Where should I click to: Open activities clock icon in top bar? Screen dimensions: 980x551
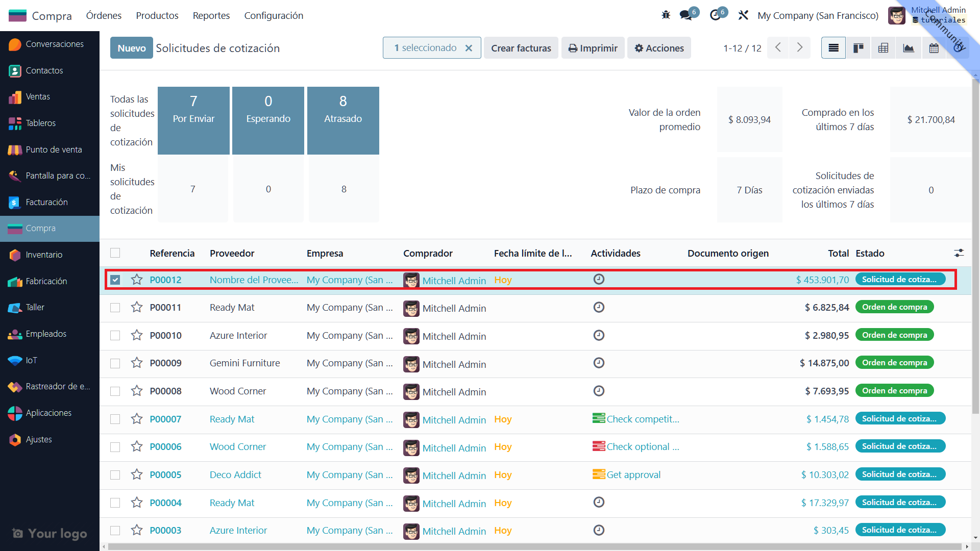point(715,15)
